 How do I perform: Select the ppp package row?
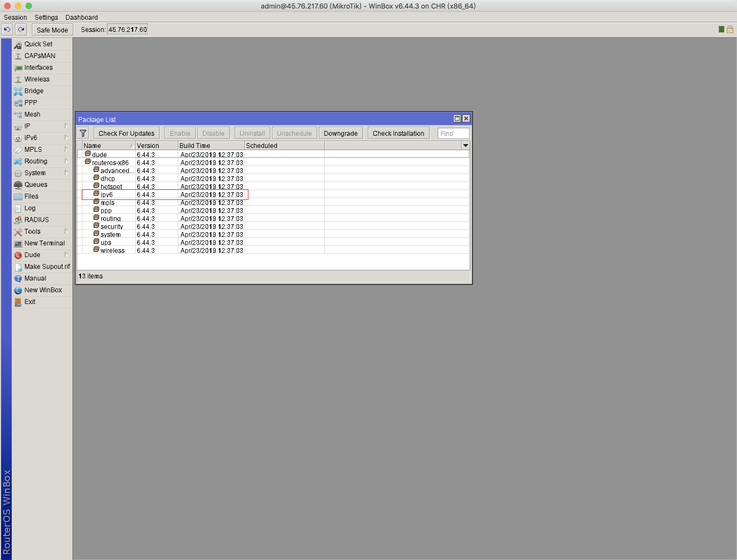pyautogui.click(x=273, y=210)
